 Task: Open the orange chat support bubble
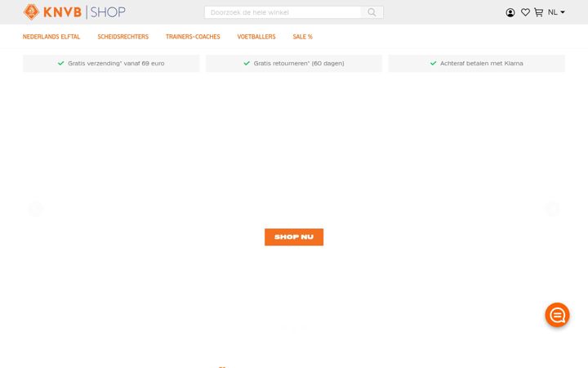click(557, 315)
